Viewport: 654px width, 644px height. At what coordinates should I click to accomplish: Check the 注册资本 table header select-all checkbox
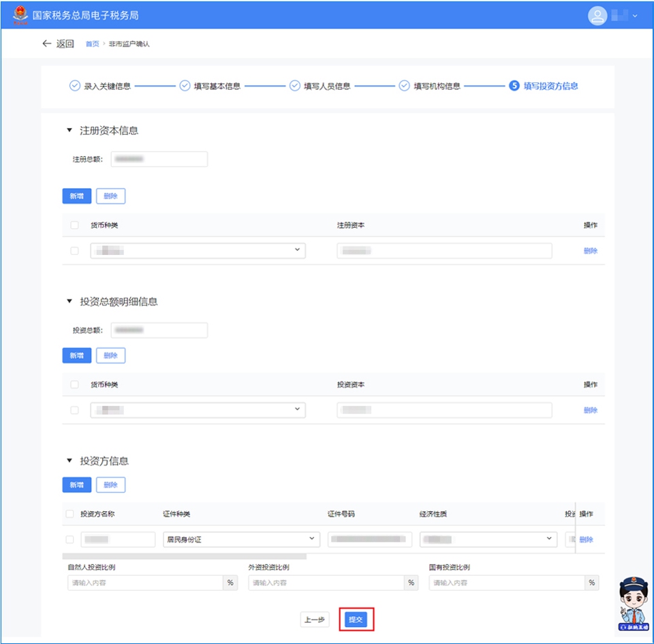[x=74, y=226]
